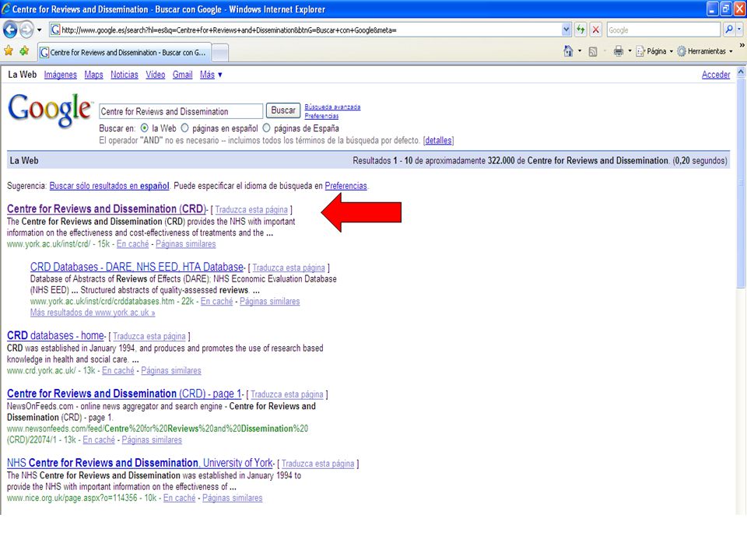
Task: Click the IE toolbar Google search box
Action: [663, 30]
